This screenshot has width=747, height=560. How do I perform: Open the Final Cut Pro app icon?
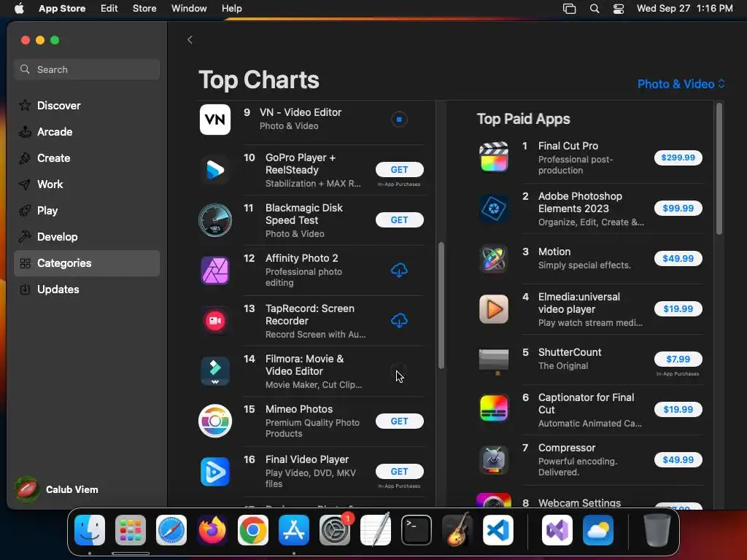pos(494,157)
